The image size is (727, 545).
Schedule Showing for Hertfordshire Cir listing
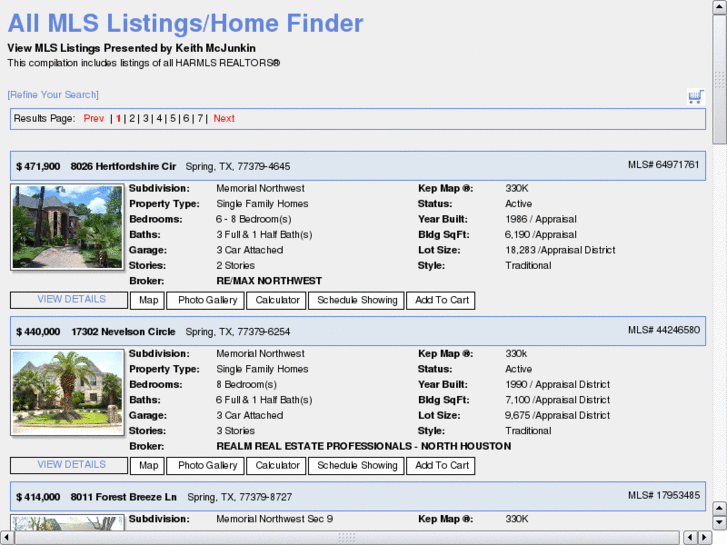click(357, 300)
